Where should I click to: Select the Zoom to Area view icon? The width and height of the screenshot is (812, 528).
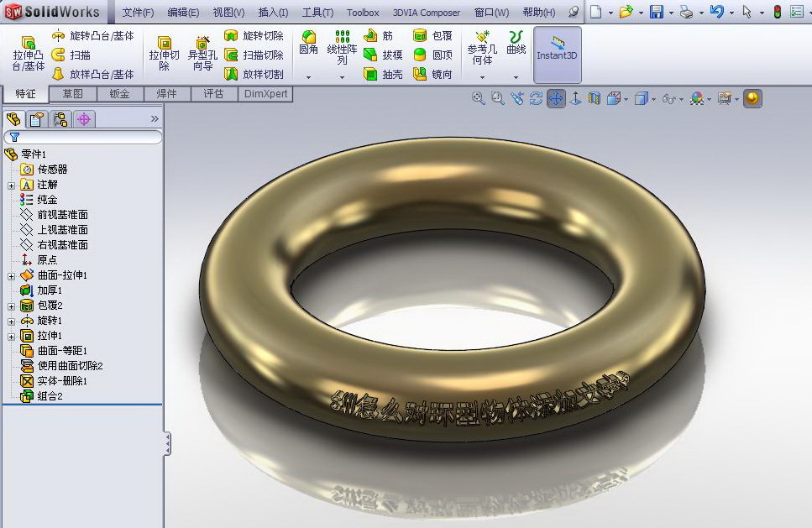(498, 98)
